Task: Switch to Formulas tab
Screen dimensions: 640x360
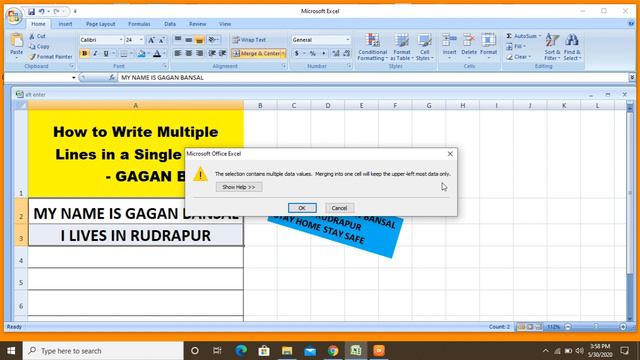Action: (139, 24)
